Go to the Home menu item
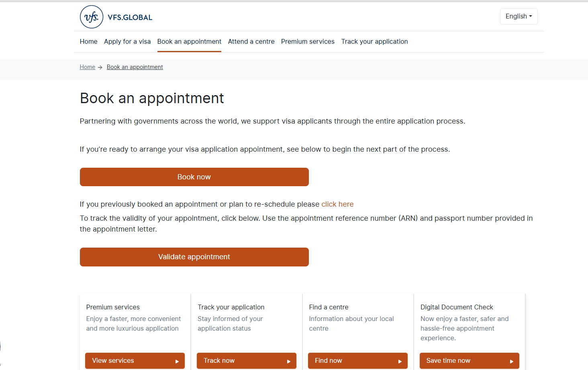 pos(88,41)
